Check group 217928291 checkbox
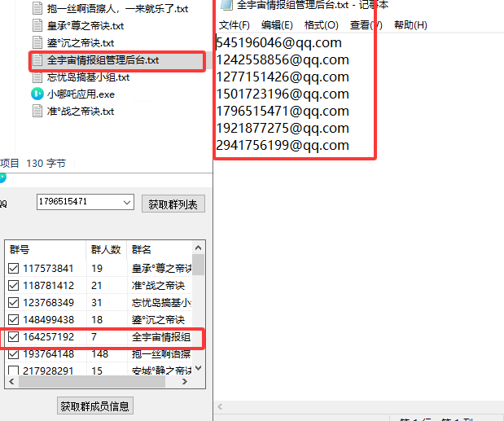Viewport: 504px width, 421px height. (13, 371)
